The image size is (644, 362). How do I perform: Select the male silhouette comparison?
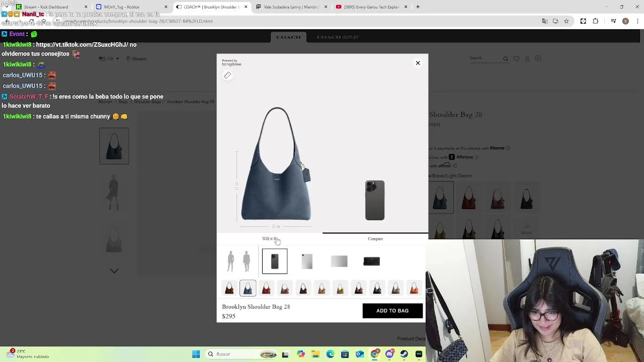pos(247,261)
